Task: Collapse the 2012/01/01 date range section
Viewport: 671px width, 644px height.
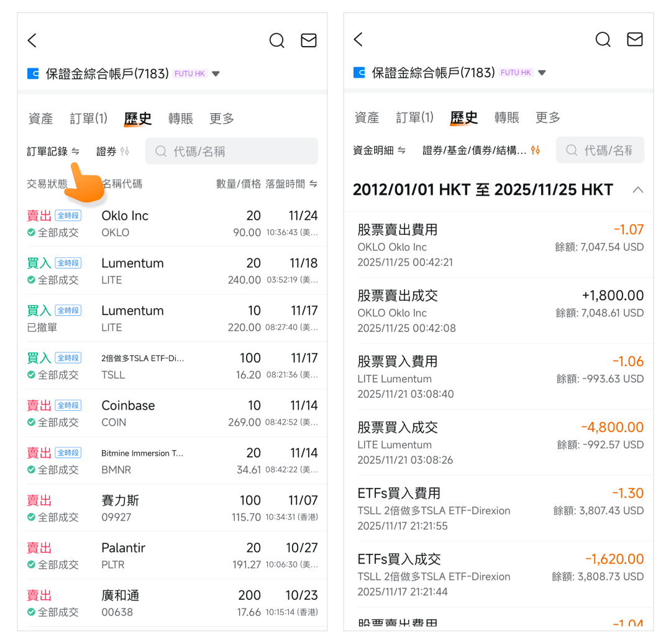Action: tap(637, 190)
